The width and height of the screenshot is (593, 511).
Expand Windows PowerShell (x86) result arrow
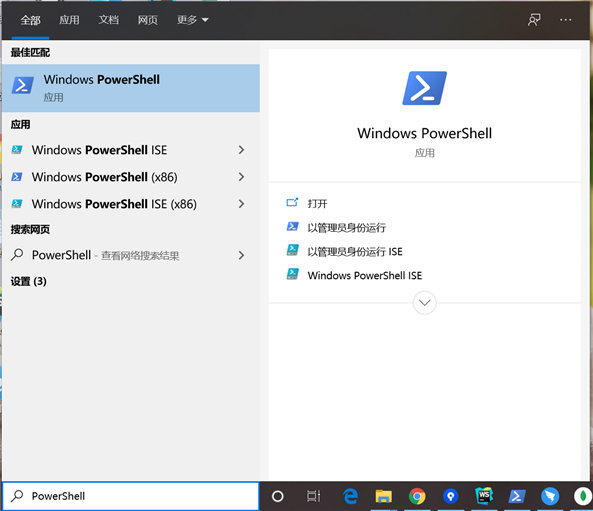pyautogui.click(x=241, y=177)
